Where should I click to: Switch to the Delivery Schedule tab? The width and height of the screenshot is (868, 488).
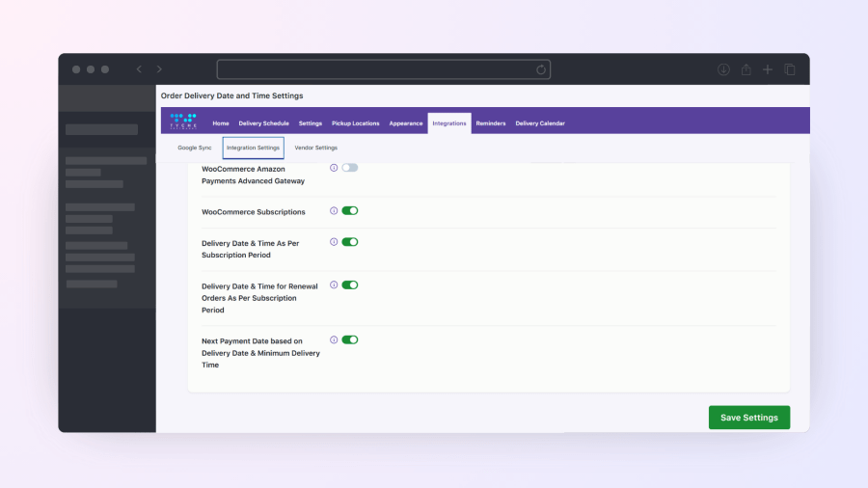pos(263,123)
